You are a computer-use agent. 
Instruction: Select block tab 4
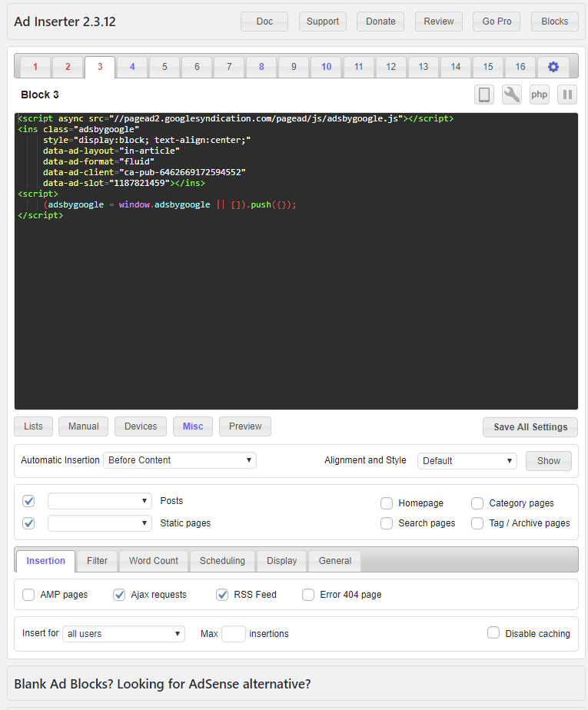132,67
